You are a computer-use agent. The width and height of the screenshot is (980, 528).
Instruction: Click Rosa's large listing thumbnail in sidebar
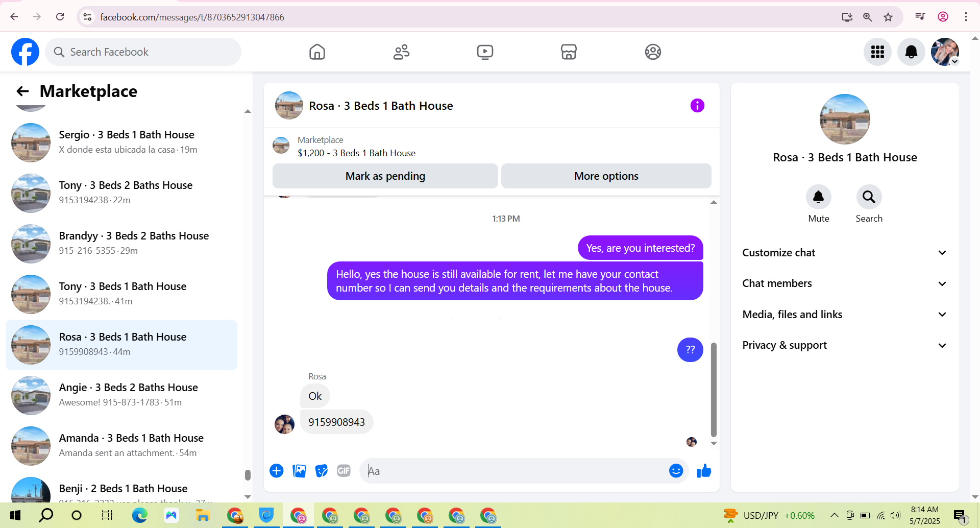pyautogui.click(x=845, y=119)
